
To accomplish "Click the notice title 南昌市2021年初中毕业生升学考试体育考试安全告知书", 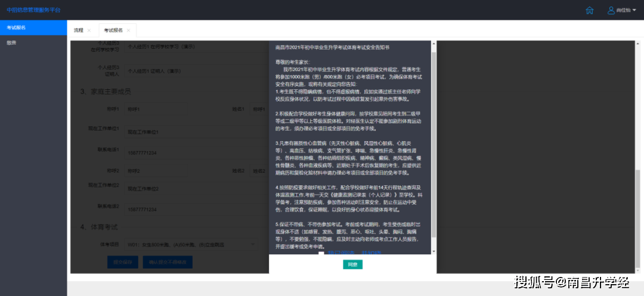I will point(332,48).
